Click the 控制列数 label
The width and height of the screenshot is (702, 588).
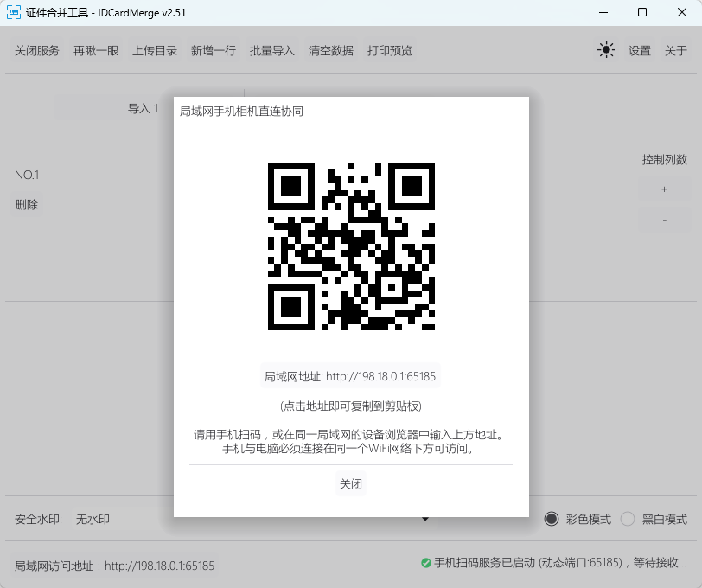(x=664, y=159)
